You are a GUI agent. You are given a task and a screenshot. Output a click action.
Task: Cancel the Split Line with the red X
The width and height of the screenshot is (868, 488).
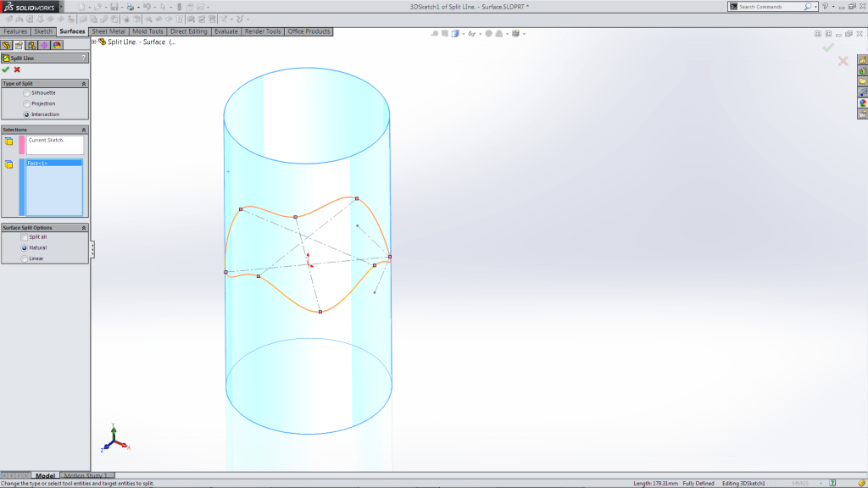tap(15, 69)
